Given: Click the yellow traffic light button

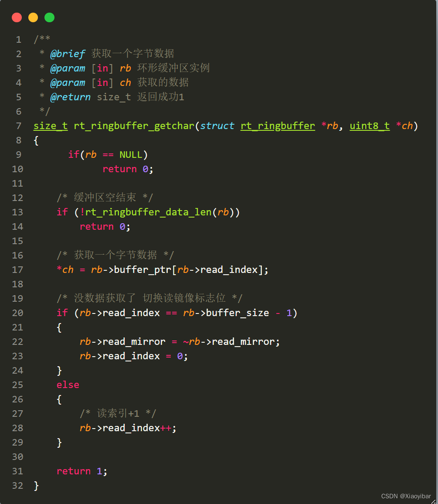Looking at the screenshot, I should (x=33, y=17).
